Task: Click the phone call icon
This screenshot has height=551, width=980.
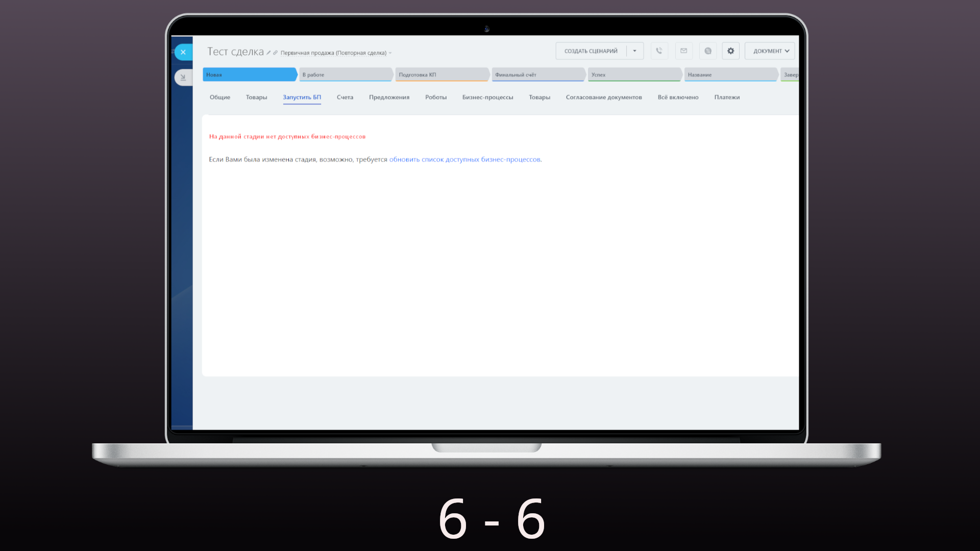Action: [659, 51]
